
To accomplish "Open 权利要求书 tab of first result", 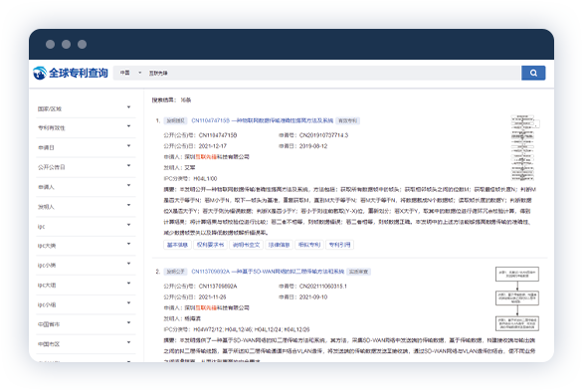I will 210,245.
